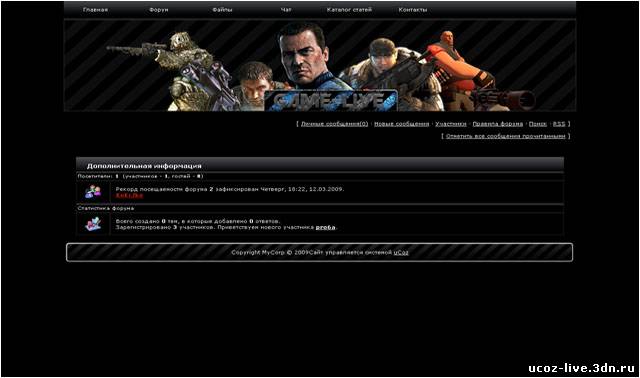Subscribe via the RSS link

coord(559,124)
